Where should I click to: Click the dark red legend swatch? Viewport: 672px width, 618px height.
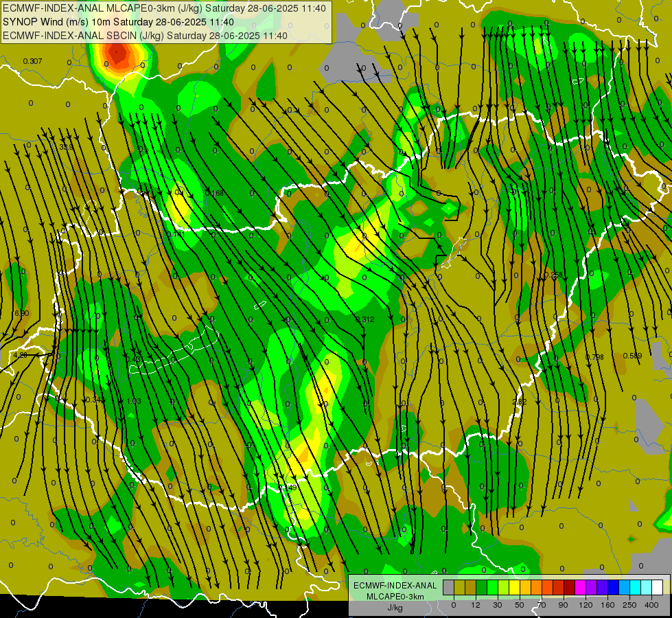click(570, 588)
